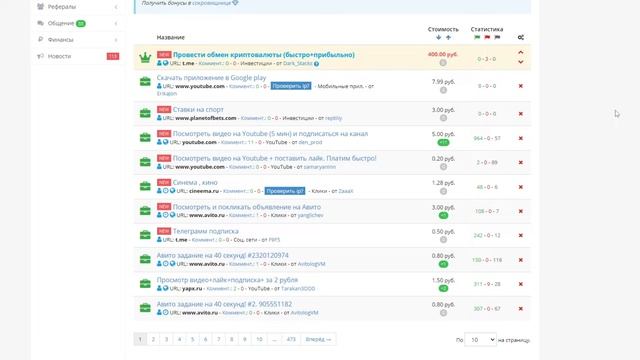Click gray circle under 400.00 руб. price
This screenshot has width=640, height=360.
click(x=443, y=62)
